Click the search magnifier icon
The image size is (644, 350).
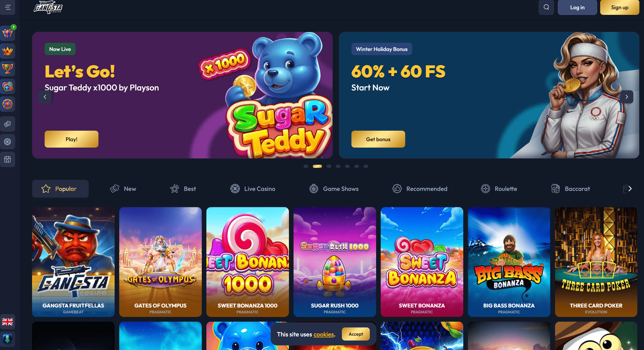[546, 7]
